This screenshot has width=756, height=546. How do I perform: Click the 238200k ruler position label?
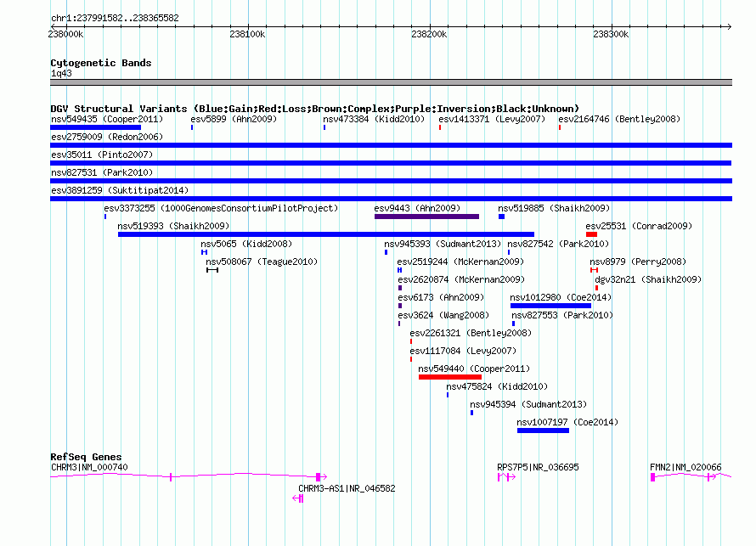coord(429,34)
